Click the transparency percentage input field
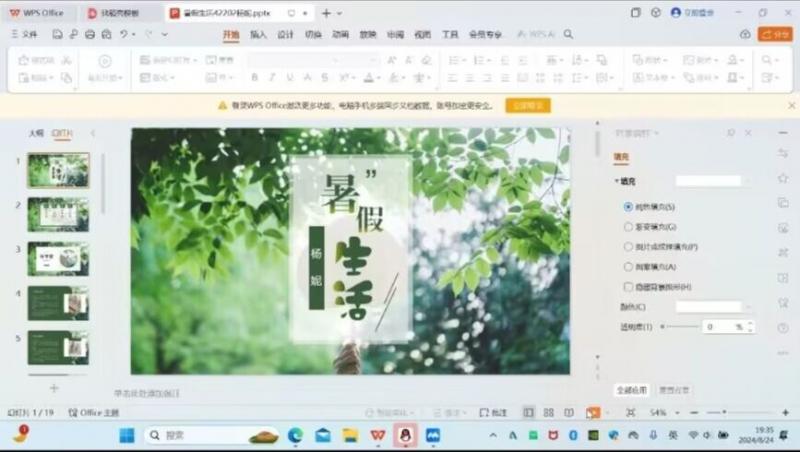The height and width of the screenshot is (452, 800). point(723,327)
